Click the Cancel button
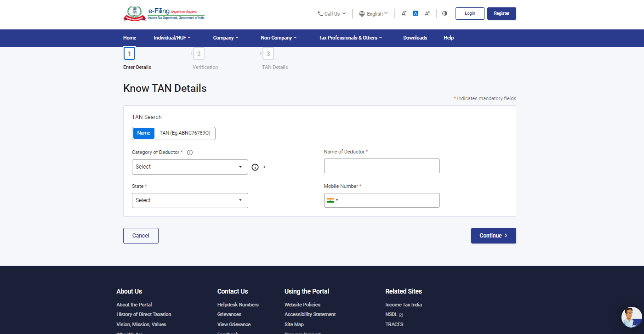This screenshot has height=334, width=644. click(x=141, y=236)
